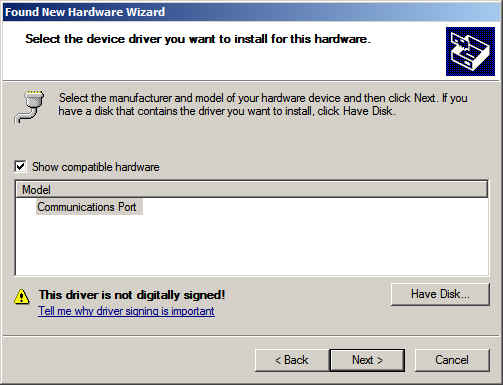This screenshot has height=385, width=503.
Task: Click the serial port connector icon
Action: tap(30, 106)
